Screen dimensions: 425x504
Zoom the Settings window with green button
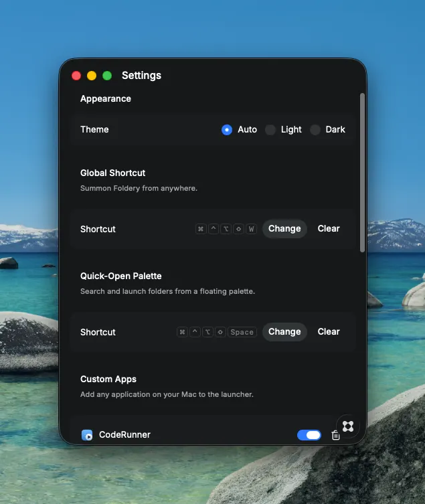click(x=107, y=76)
